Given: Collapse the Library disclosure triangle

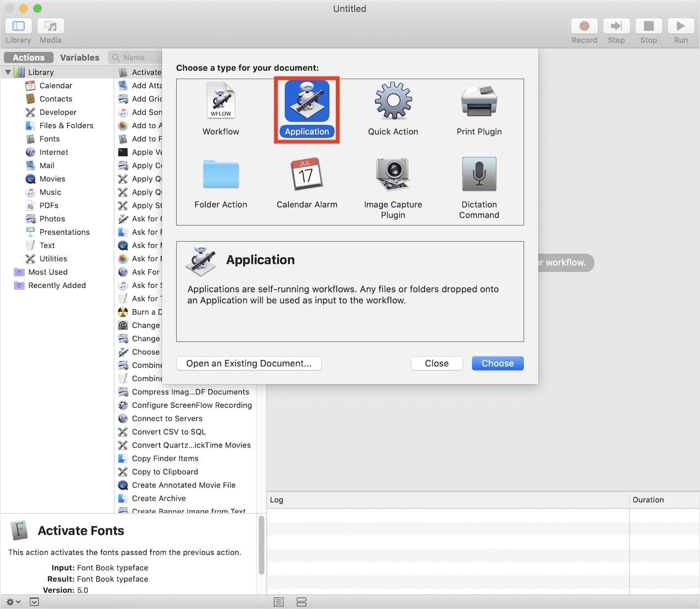Looking at the screenshot, I should tap(8, 72).
